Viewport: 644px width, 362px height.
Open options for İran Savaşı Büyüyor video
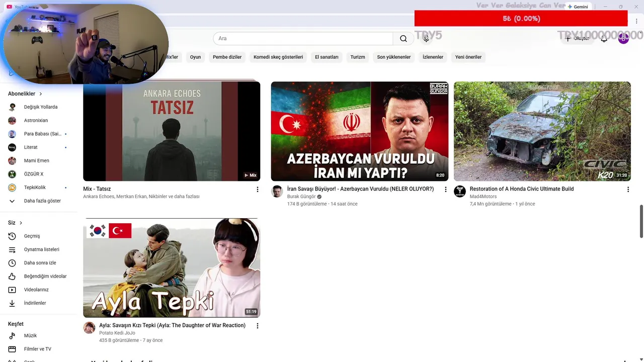pyautogui.click(x=445, y=190)
